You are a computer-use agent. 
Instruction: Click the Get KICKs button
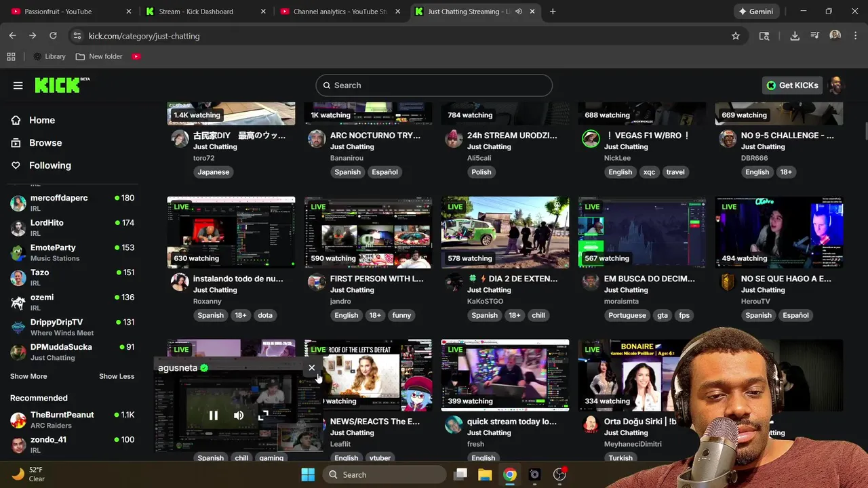click(x=793, y=85)
